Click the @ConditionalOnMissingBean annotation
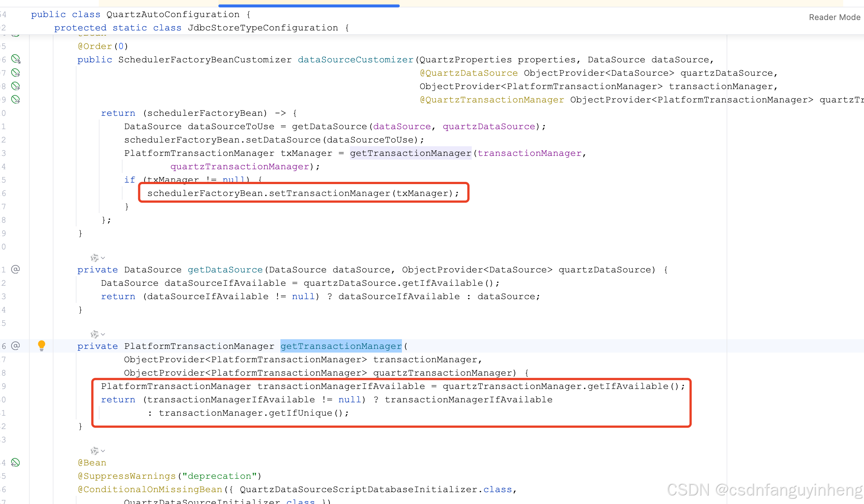This screenshot has height=504, width=864. pos(150,490)
